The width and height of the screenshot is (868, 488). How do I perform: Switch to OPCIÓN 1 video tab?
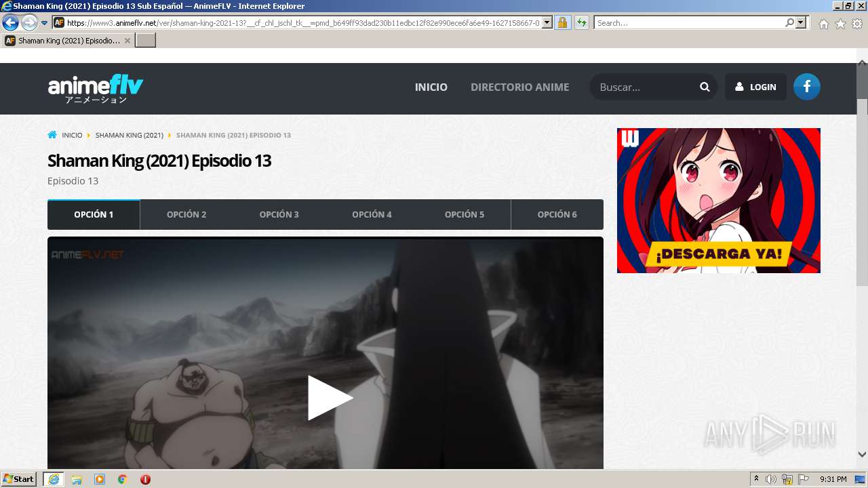click(94, 214)
